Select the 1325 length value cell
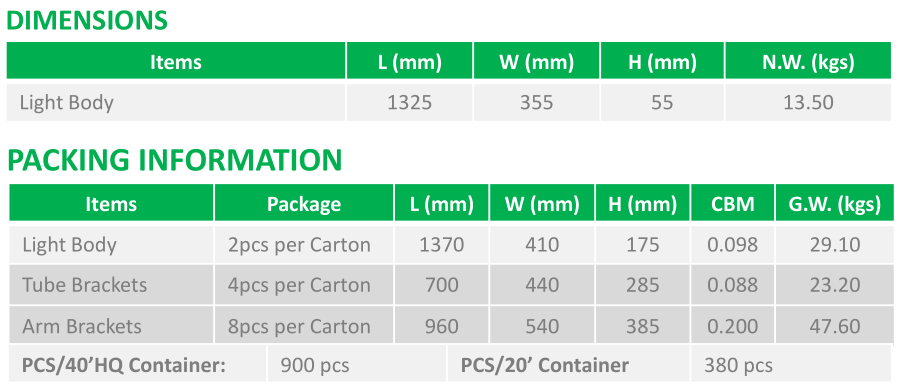This screenshot has width=901, height=392. (410, 102)
